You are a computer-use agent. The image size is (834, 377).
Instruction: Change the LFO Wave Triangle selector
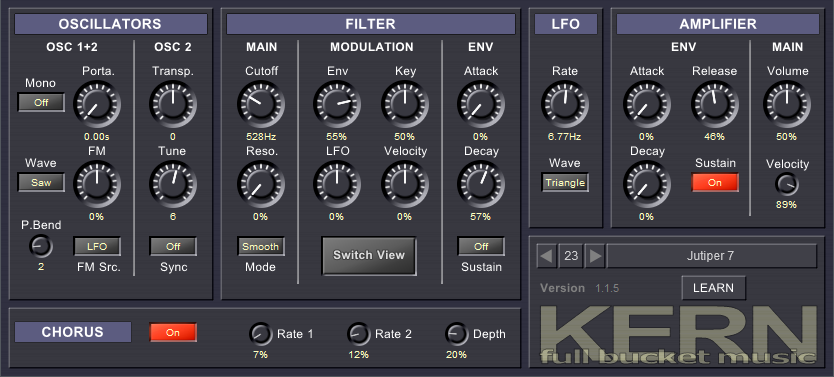(x=565, y=182)
